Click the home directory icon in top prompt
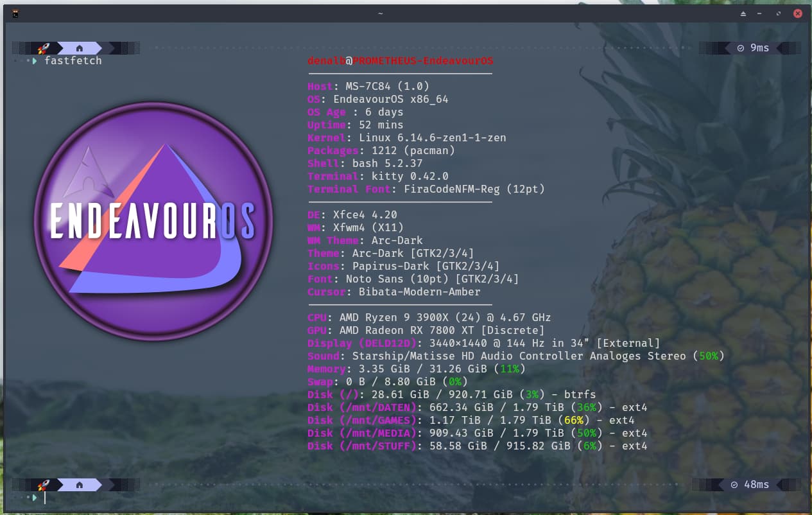The image size is (812, 515). [x=80, y=48]
